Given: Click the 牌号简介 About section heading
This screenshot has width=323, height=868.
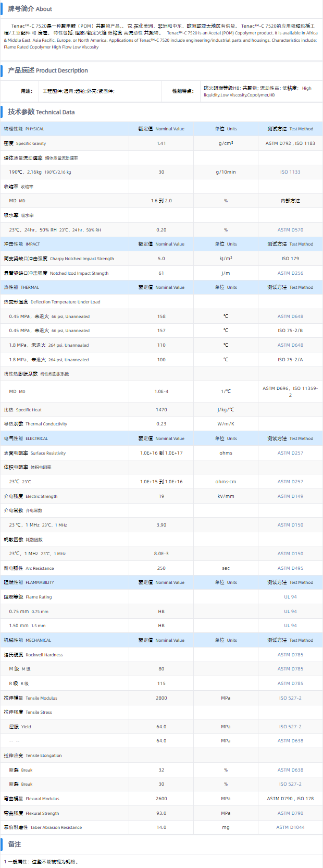Looking at the screenshot, I should [30, 9].
